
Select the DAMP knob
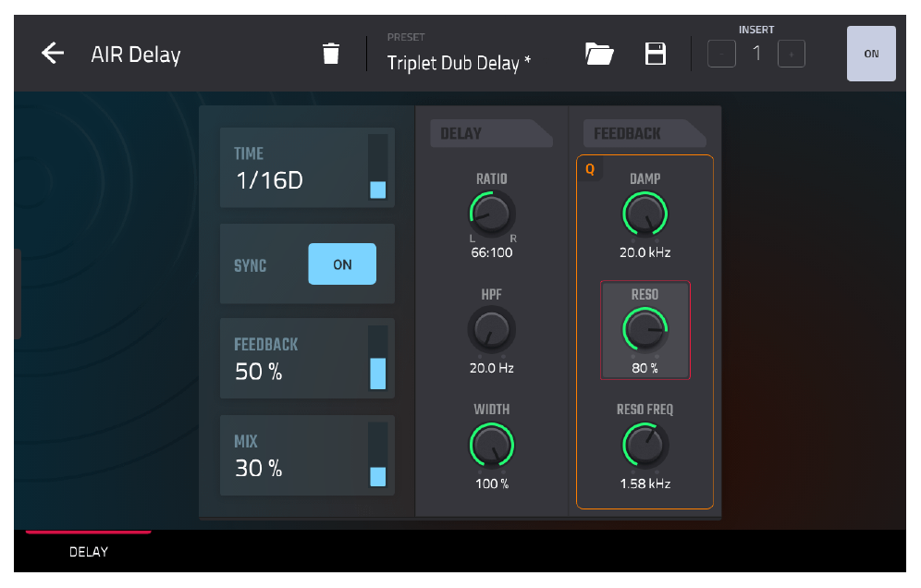click(645, 214)
